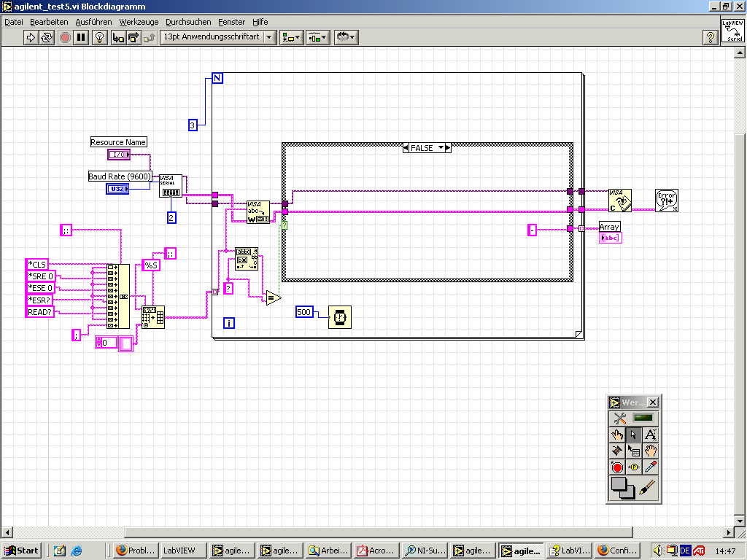Toggle highlight execution light bulb
747x560 pixels.
pos(100,37)
